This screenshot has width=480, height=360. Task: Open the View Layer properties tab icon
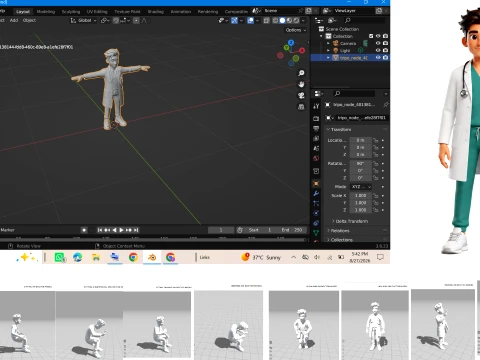(x=316, y=138)
